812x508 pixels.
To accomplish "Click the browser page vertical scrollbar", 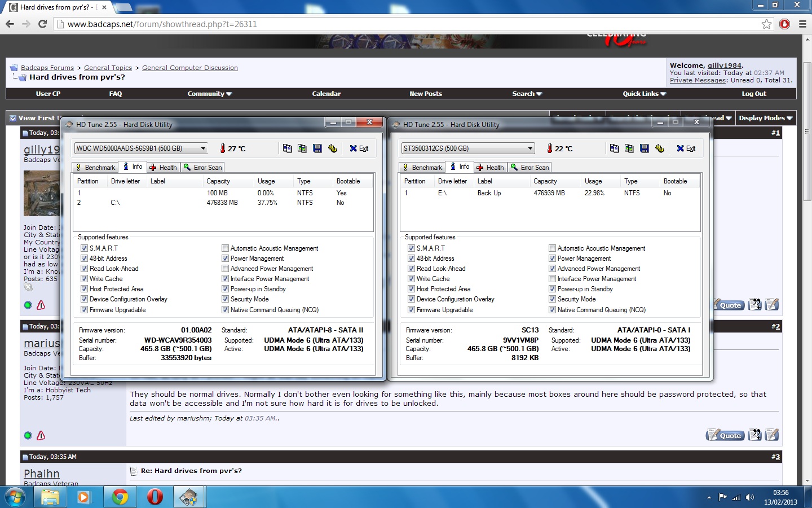I will click(807, 169).
